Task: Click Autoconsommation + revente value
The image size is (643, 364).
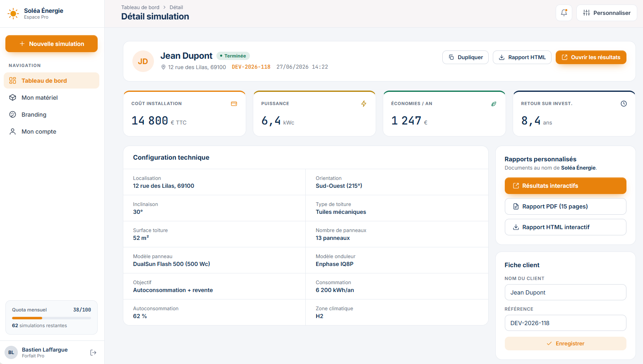Action: (x=173, y=290)
